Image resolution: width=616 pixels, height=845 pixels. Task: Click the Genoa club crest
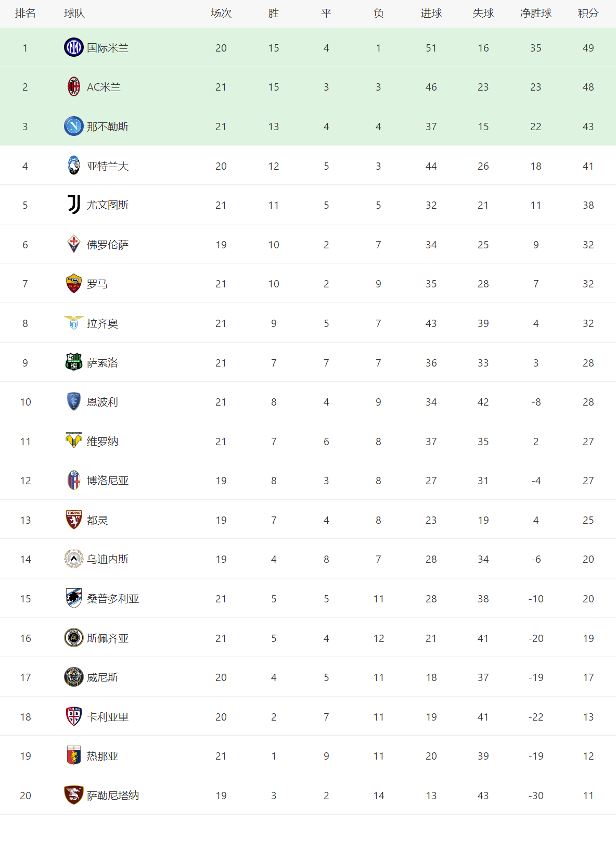click(74, 755)
